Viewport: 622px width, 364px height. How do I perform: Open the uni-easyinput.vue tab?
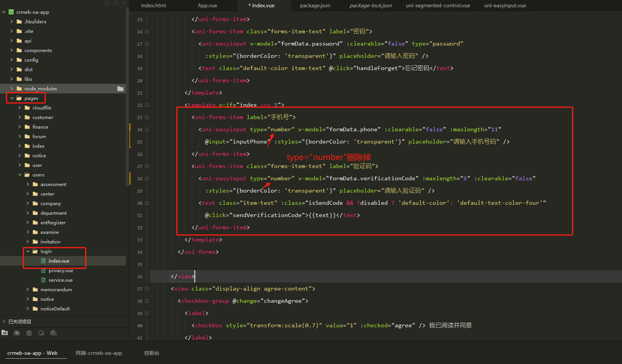505,5
